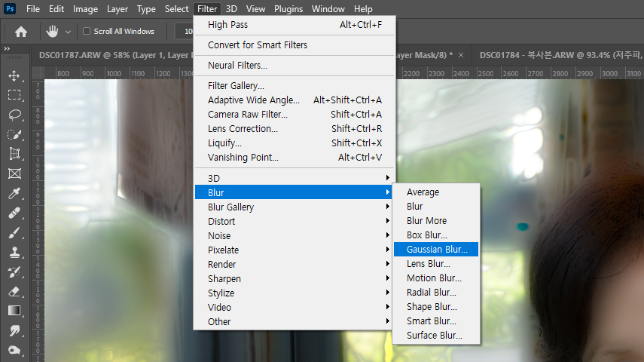
Task: Select the Smudge tool
Action: [14, 330]
